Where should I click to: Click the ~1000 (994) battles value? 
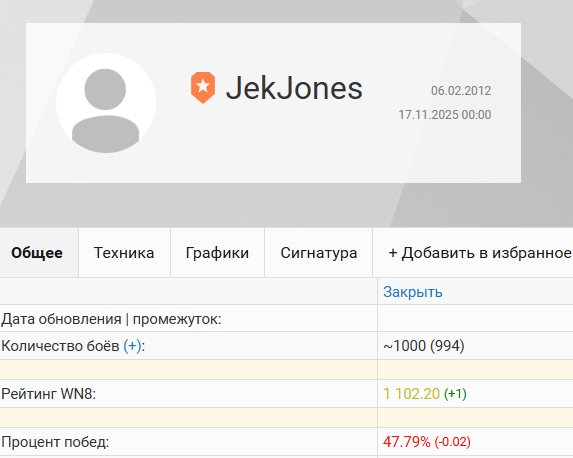click(x=424, y=346)
